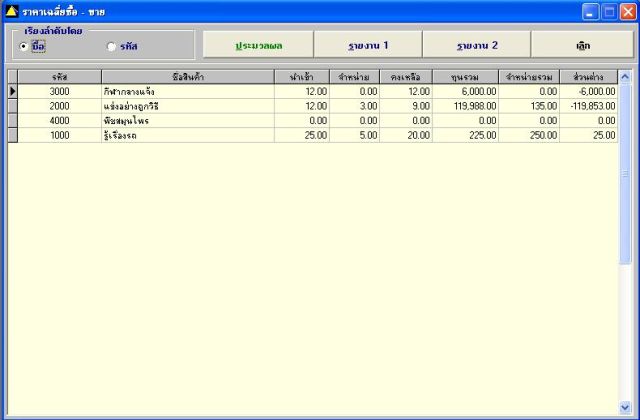Click product name รู้เรื่องรถ
Image resolution: width=640 pixels, height=420 pixels.
coord(188,136)
